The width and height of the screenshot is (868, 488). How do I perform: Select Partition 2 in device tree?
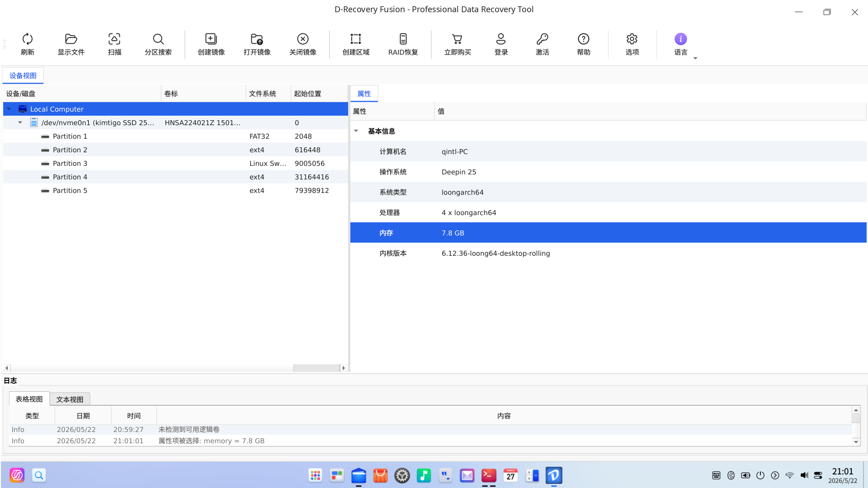click(175, 150)
